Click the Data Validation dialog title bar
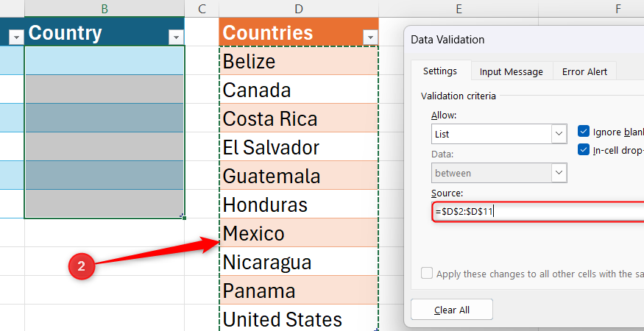This screenshot has width=644, height=331. [524, 40]
